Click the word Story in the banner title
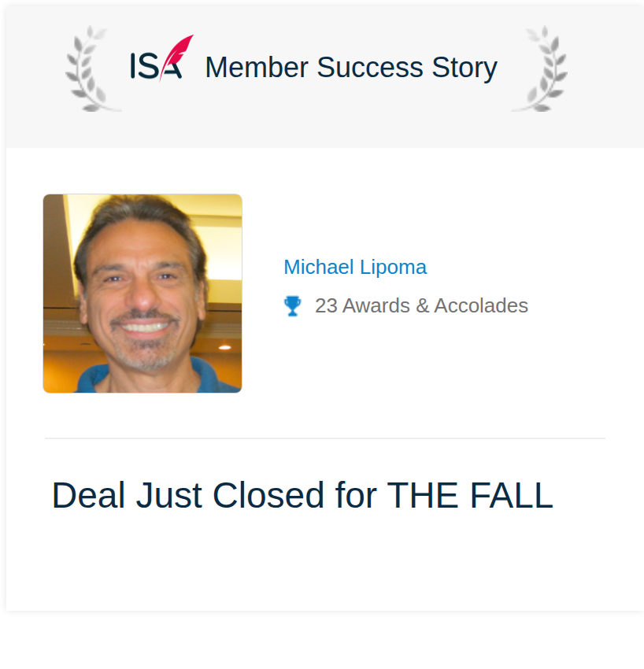Screen dimensions: 644x669 click(x=464, y=68)
